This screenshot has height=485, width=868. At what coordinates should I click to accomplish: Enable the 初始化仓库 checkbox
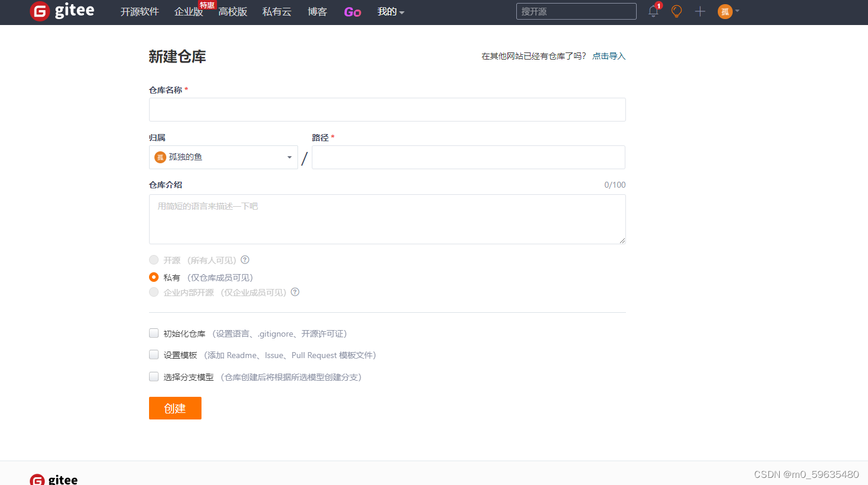[154, 333]
